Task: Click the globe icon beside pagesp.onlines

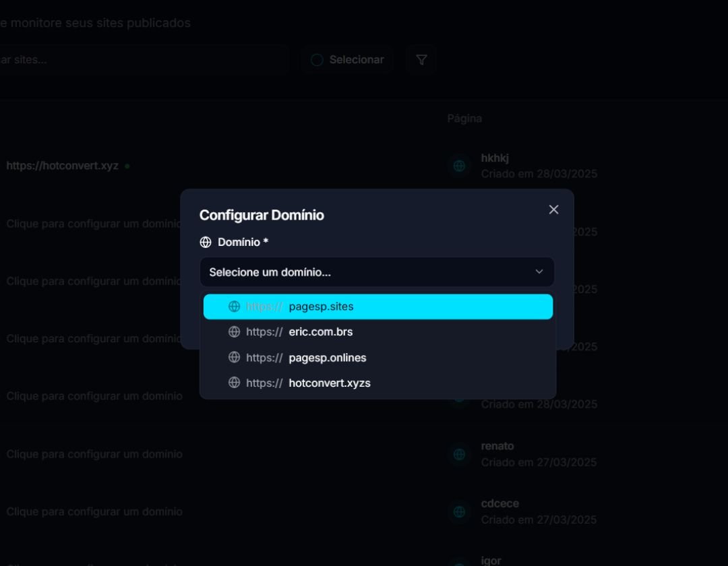Action: click(235, 358)
